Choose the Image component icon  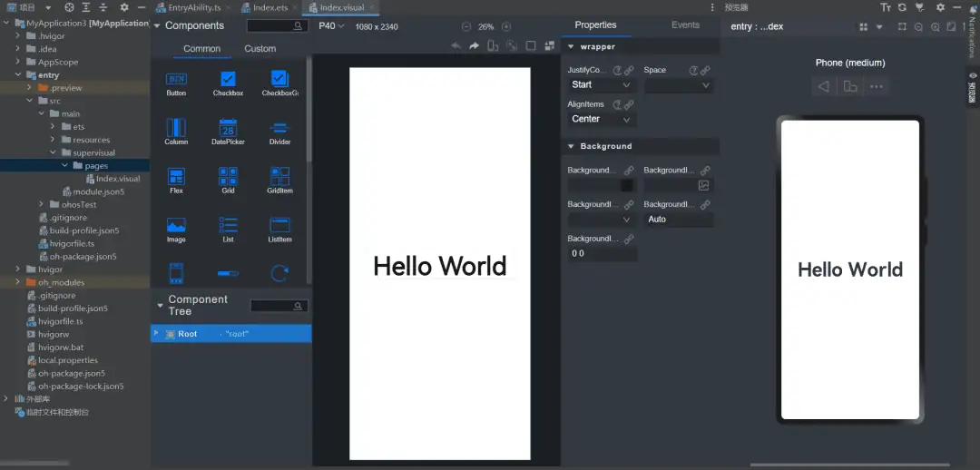[x=176, y=226]
